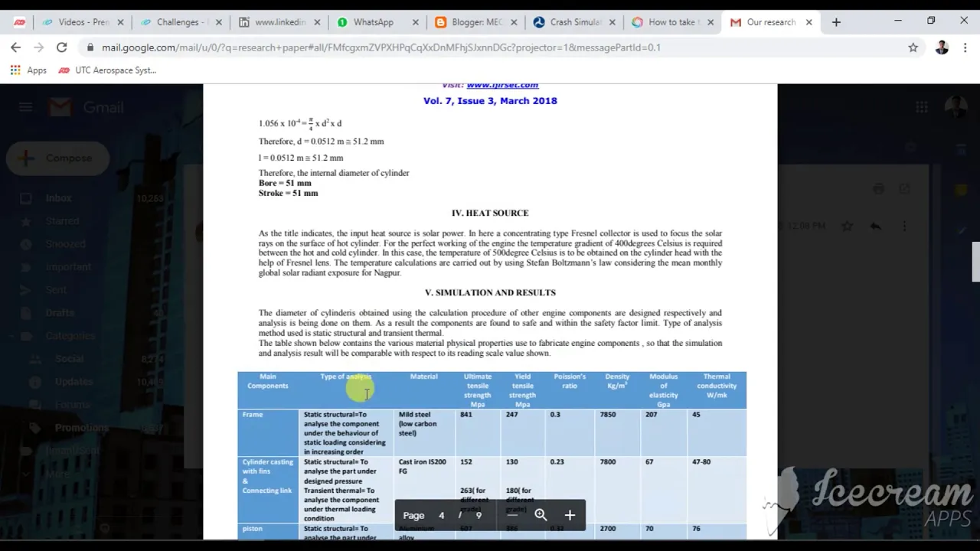The height and width of the screenshot is (551, 980).
Task: Click the 'piston' row label in table
Action: [252, 529]
